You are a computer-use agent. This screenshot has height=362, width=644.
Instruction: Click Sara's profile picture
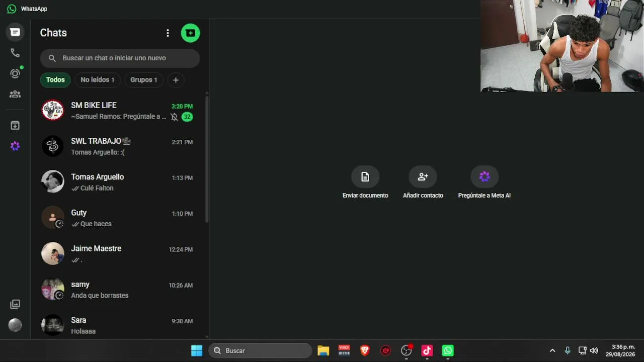point(53,324)
